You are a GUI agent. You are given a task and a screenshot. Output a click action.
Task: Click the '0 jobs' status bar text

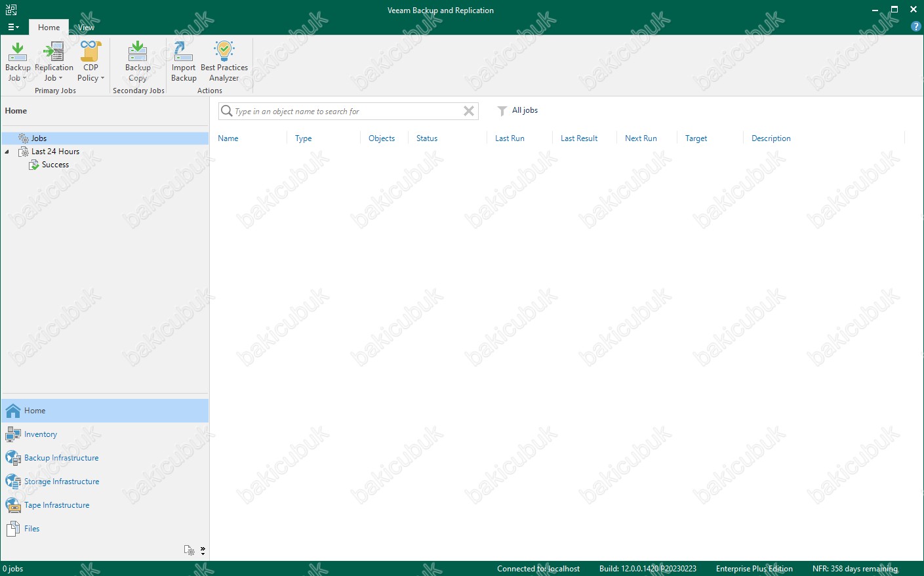[12, 569]
